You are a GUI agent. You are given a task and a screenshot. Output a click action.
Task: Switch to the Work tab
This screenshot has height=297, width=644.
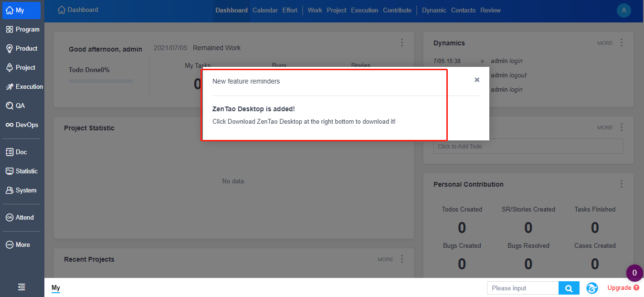coord(315,10)
